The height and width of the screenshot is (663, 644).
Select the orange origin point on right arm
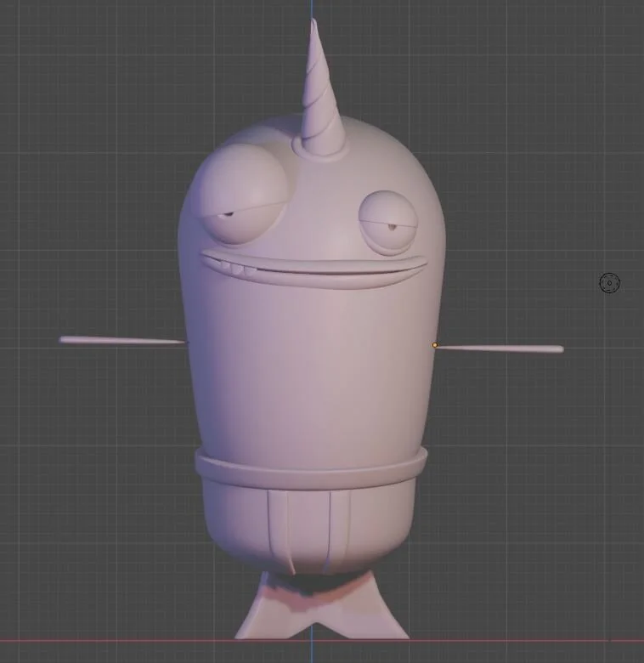tap(434, 345)
